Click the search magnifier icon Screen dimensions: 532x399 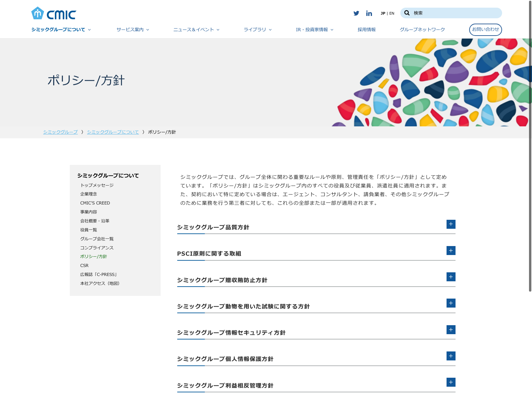[x=407, y=13]
